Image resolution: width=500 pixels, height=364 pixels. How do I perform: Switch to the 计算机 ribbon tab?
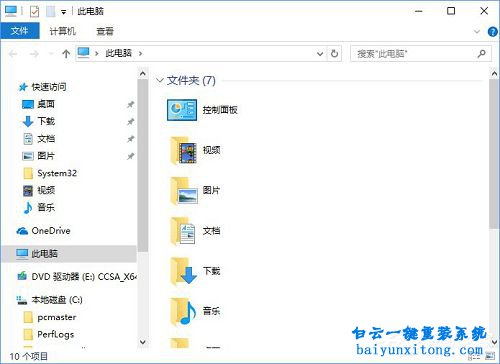pos(63,31)
